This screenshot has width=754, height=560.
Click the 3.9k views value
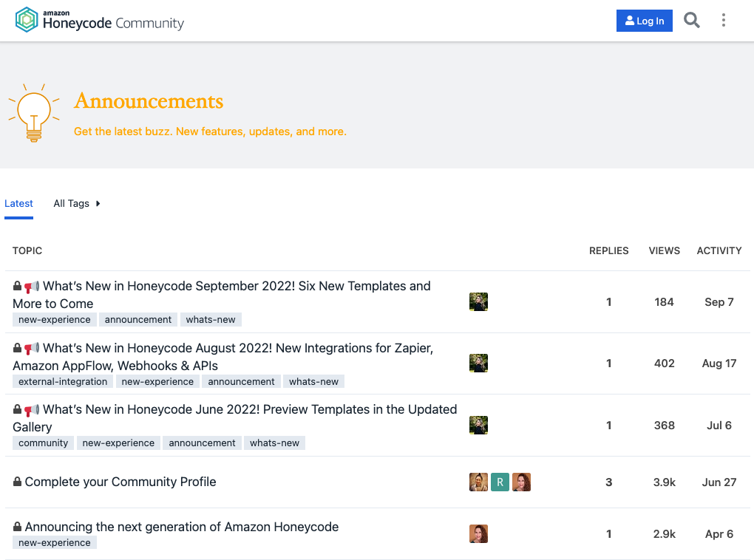pyautogui.click(x=664, y=482)
